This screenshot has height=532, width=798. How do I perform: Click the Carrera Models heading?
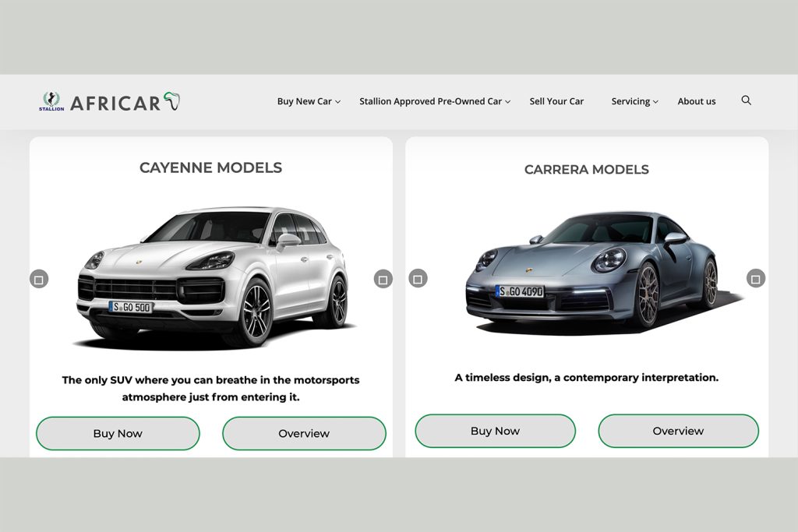586,170
